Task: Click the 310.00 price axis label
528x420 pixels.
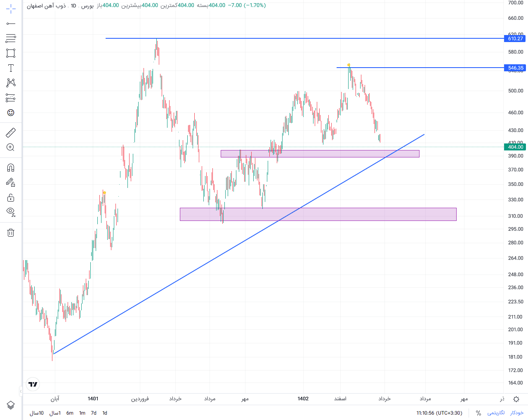Action: [x=516, y=216]
